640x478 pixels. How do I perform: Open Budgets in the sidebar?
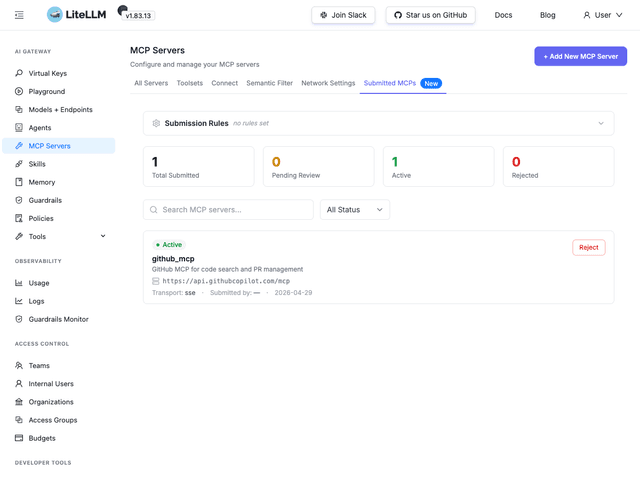59,438
